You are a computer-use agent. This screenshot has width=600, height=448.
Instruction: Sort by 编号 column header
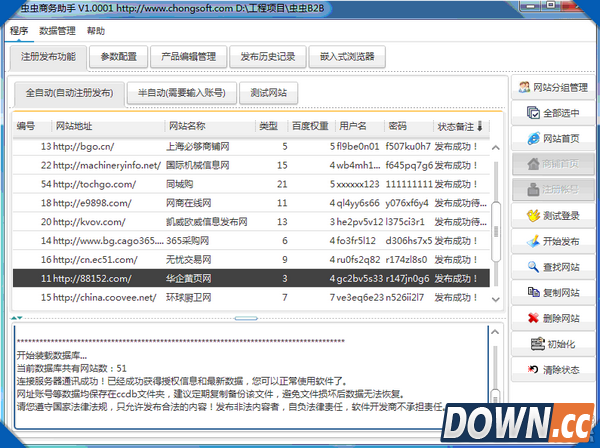(x=32, y=126)
